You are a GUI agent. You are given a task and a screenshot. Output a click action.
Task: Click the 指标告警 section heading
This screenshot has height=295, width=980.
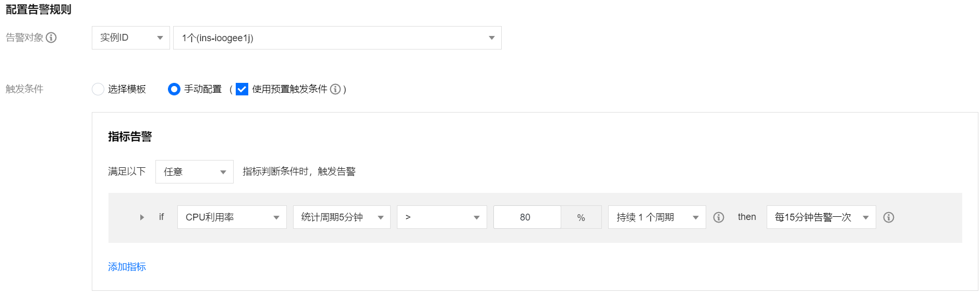pyautogui.click(x=130, y=137)
